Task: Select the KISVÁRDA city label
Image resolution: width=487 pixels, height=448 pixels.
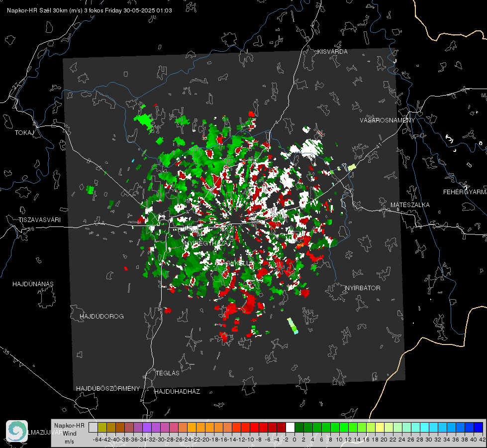Action: (332, 52)
